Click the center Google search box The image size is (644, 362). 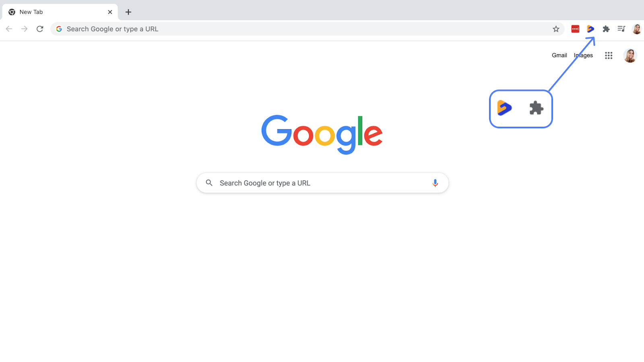(322, 183)
